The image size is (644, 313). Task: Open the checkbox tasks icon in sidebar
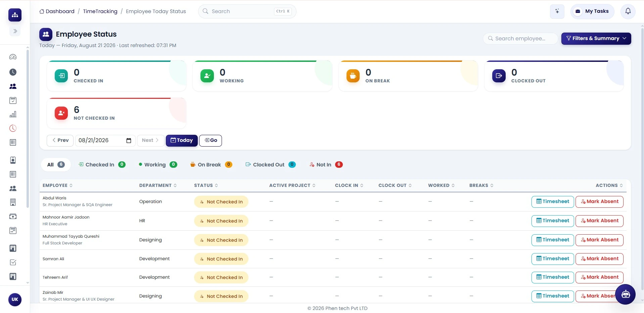[x=13, y=262]
